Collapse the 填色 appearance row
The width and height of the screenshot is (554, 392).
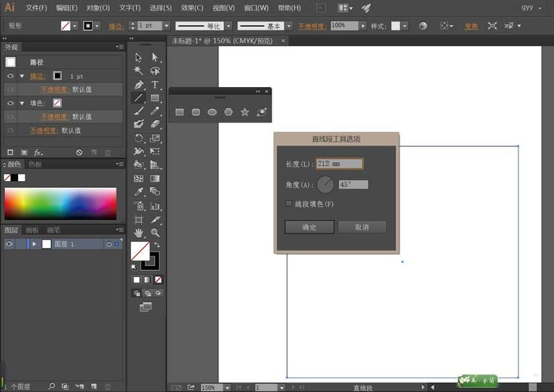point(22,103)
